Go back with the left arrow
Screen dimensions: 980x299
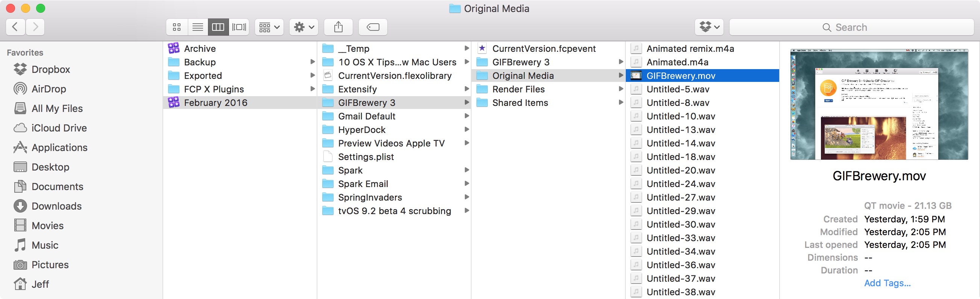(15, 27)
